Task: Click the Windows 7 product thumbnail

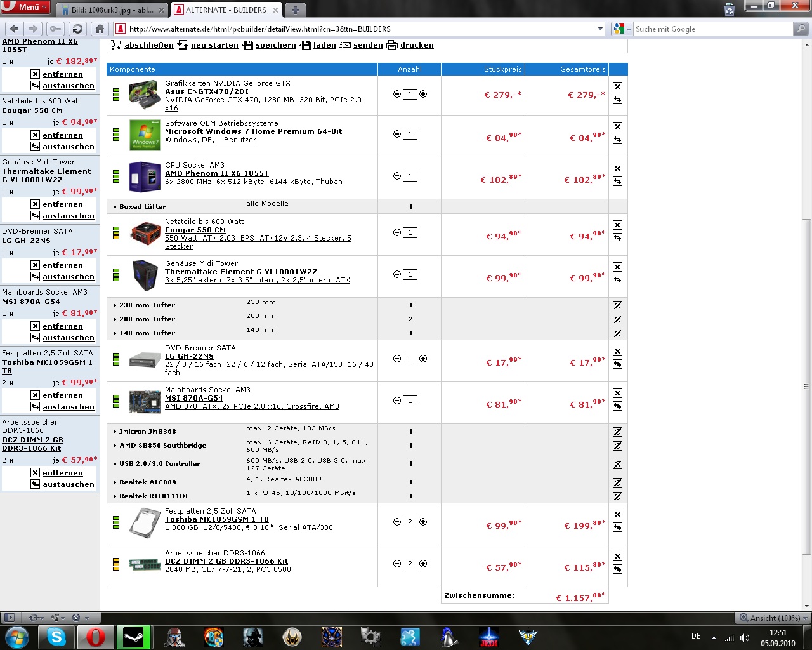Action: (x=145, y=135)
